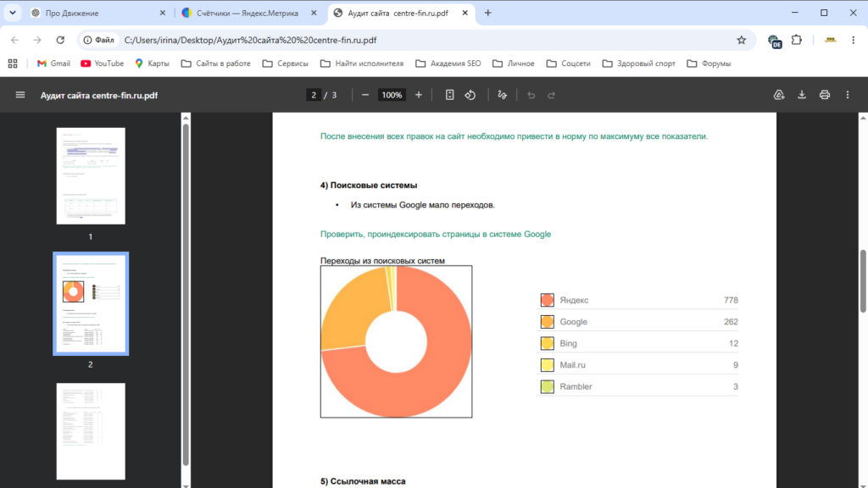Click the Google legend color swatch
The width and height of the screenshot is (868, 488).
point(547,321)
